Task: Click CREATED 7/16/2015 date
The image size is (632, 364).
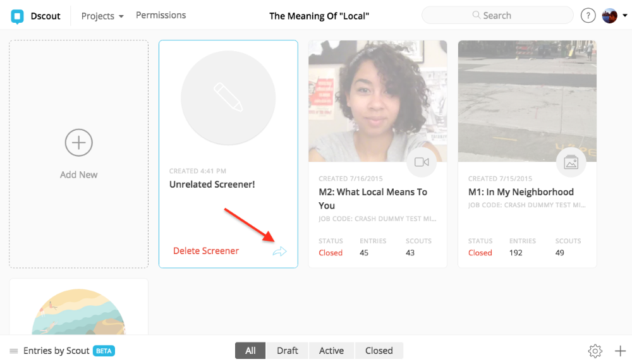Action: tap(351, 179)
